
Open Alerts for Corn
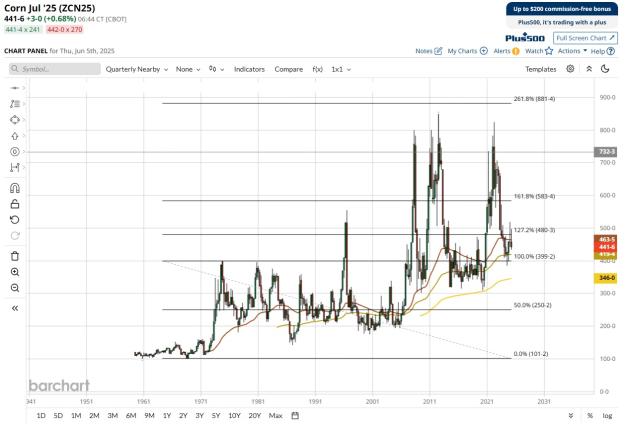[506, 51]
